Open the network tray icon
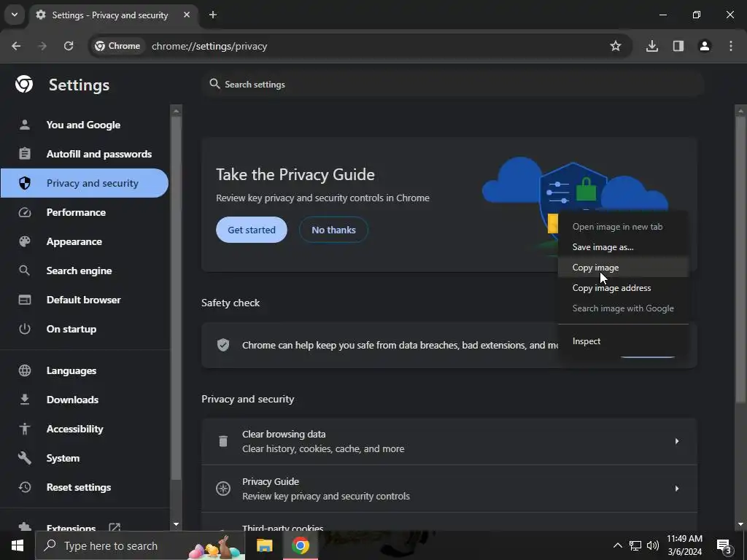 635,545
